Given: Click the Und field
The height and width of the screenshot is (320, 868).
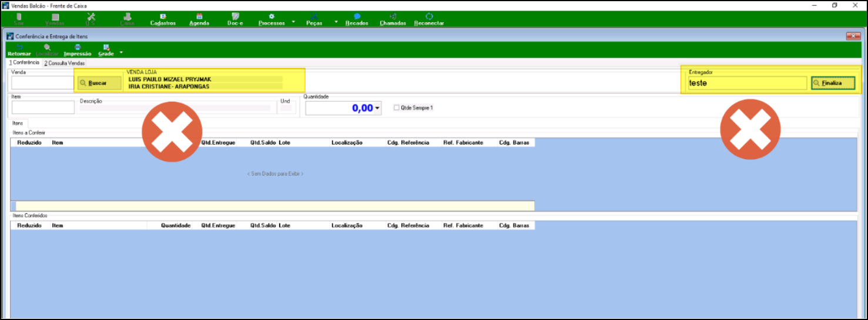Looking at the screenshot, I should tap(286, 108).
